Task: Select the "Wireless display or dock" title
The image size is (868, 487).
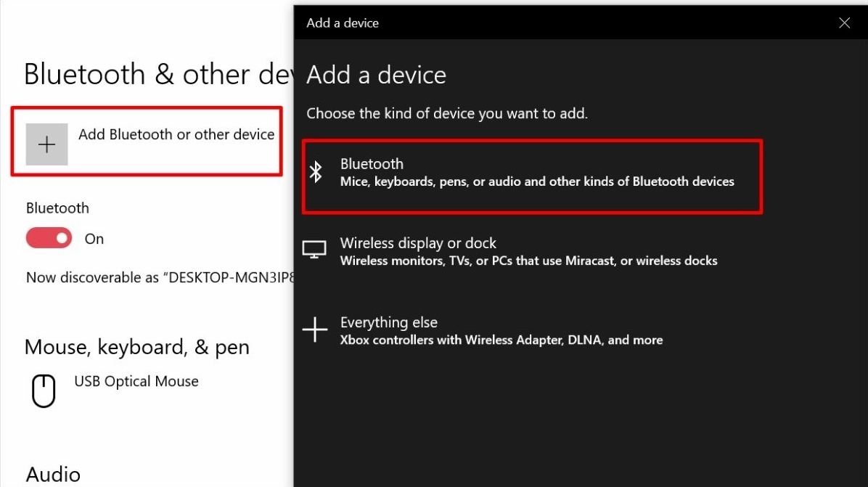Action: click(x=418, y=243)
